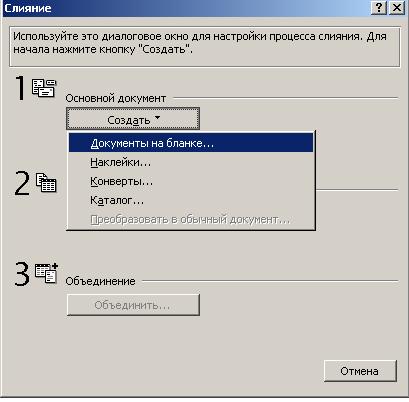Click the large step number 2
The image size is (409, 402).
[x=22, y=183]
